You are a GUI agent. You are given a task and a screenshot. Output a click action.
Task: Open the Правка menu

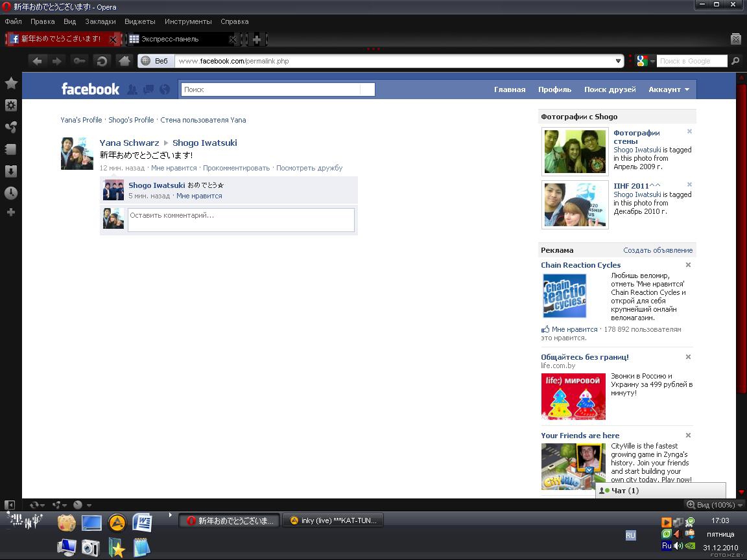42,21
